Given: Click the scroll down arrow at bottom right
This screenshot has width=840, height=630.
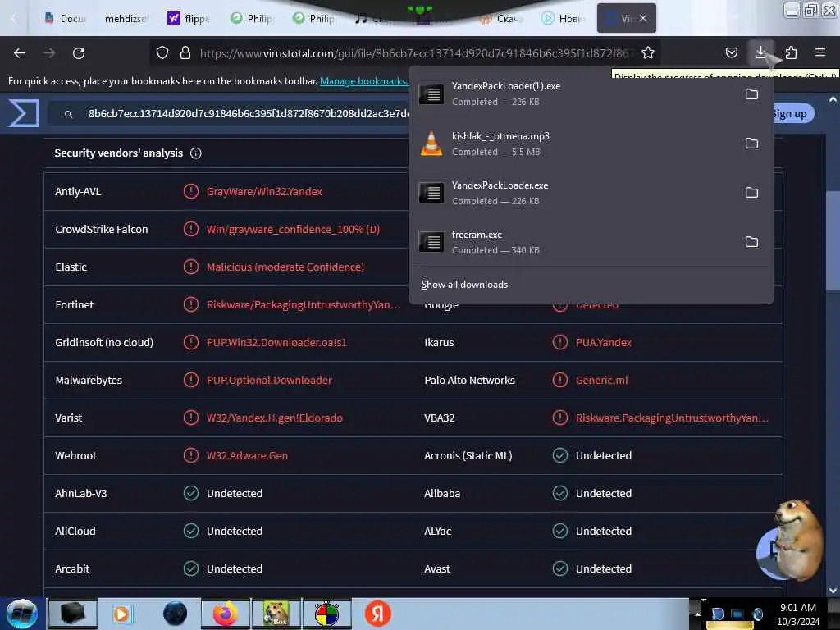Looking at the screenshot, I should pyautogui.click(x=833, y=591).
